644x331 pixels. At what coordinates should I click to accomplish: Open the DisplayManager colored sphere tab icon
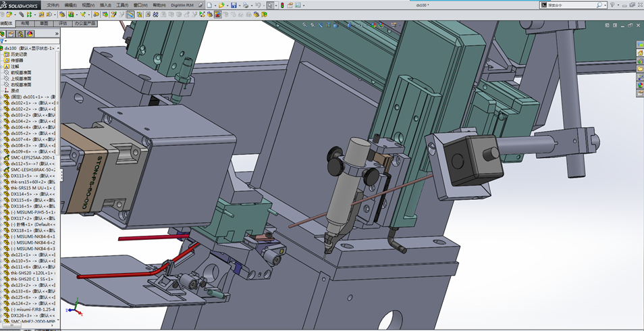tap(30, 34)
